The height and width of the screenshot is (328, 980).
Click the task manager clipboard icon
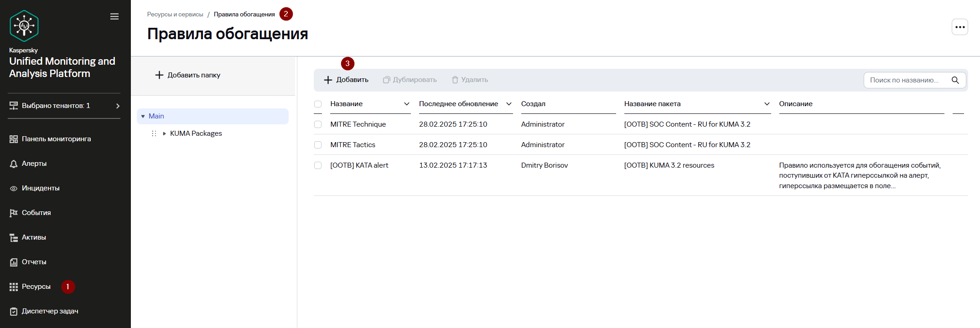click(x=14, y=311)
